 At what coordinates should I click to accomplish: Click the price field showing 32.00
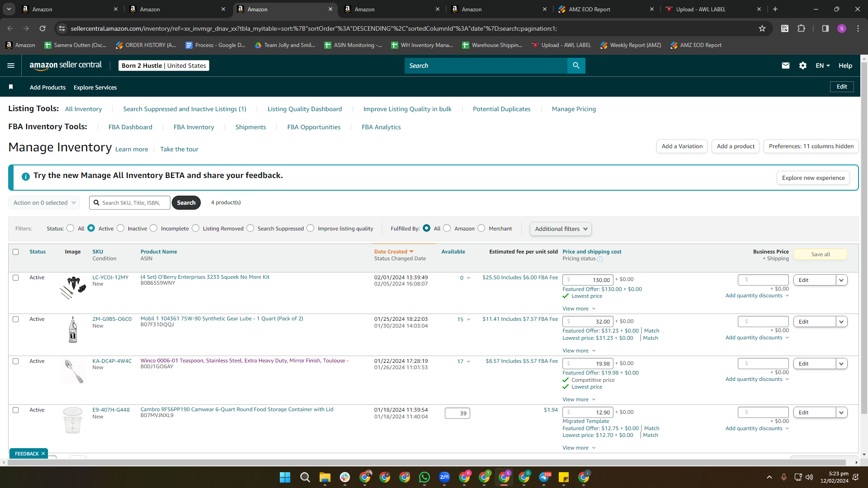tap(588, 321)
